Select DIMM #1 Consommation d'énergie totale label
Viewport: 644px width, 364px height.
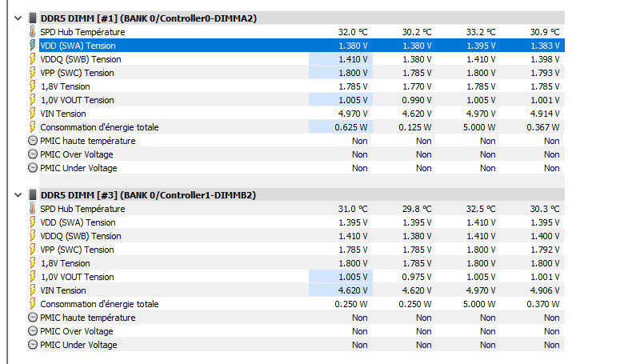(99, 127)
